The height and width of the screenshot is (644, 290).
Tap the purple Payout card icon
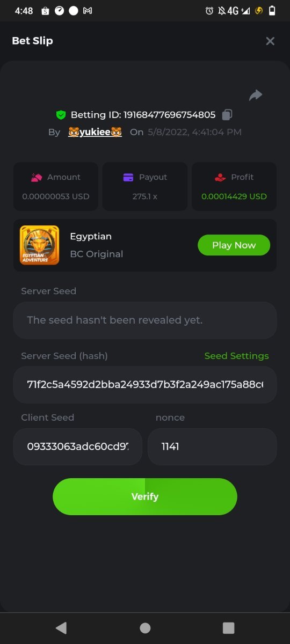(128, 177)
